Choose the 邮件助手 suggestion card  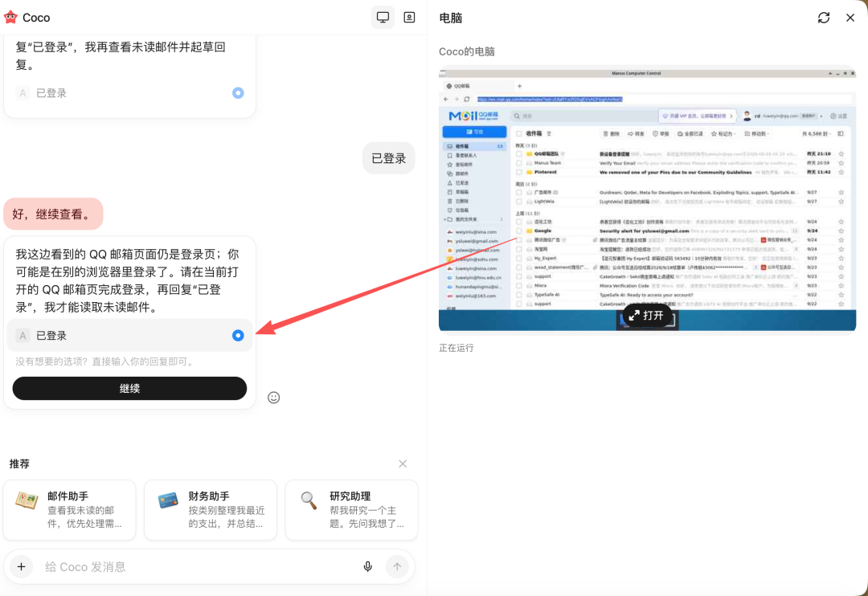pos(70,510)
